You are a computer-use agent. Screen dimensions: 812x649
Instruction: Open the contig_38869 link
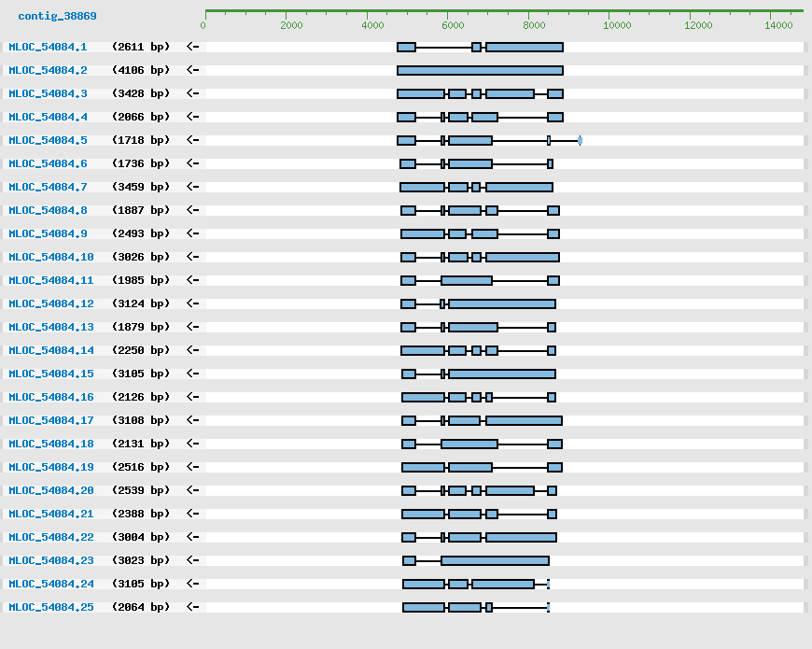click(57, 17)
